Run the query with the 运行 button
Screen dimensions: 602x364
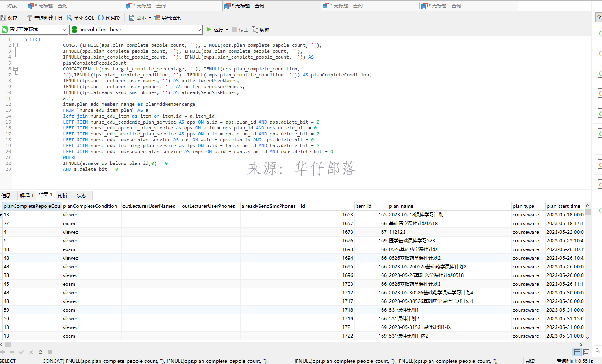(215, 30)
